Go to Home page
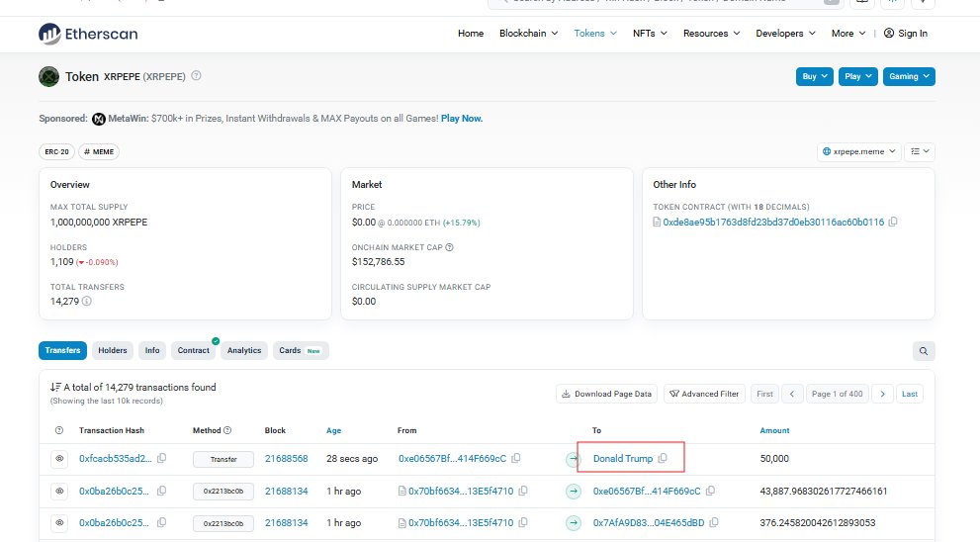The image size is (980, 542). pyautogui.click(x=471, y=34)
